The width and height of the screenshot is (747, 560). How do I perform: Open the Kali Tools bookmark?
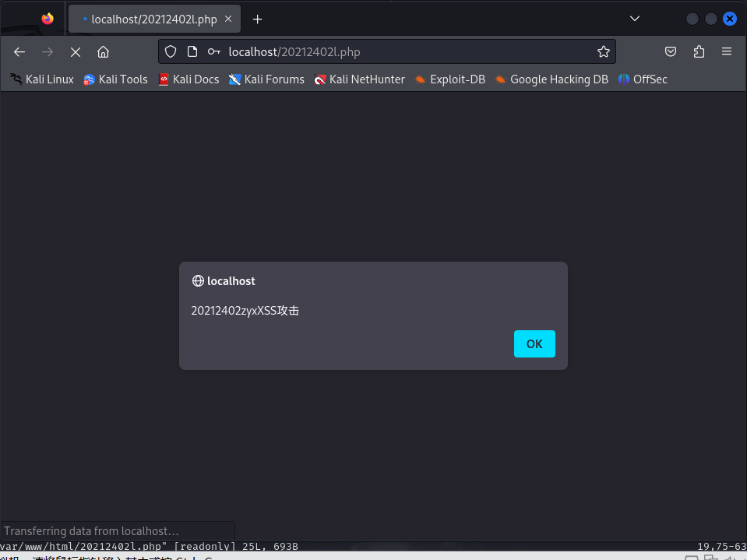click(115, 79)
